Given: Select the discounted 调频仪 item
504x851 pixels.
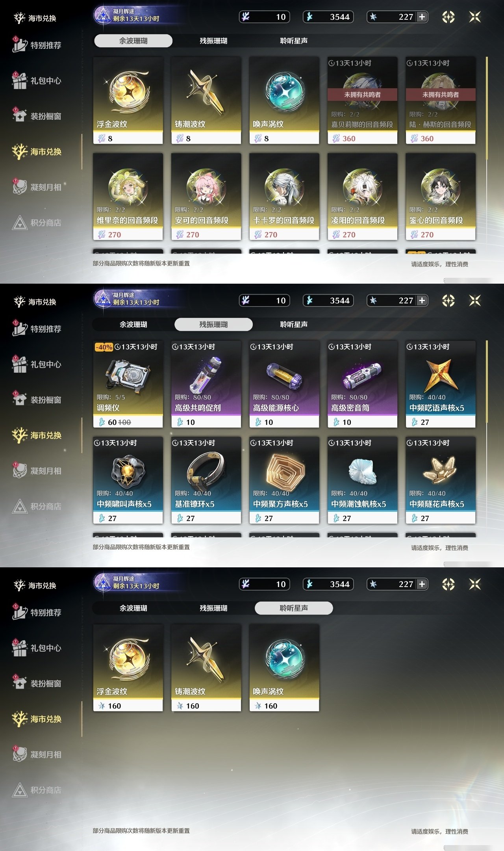Looking at the screenshot, I should click(x=128, y=384).
